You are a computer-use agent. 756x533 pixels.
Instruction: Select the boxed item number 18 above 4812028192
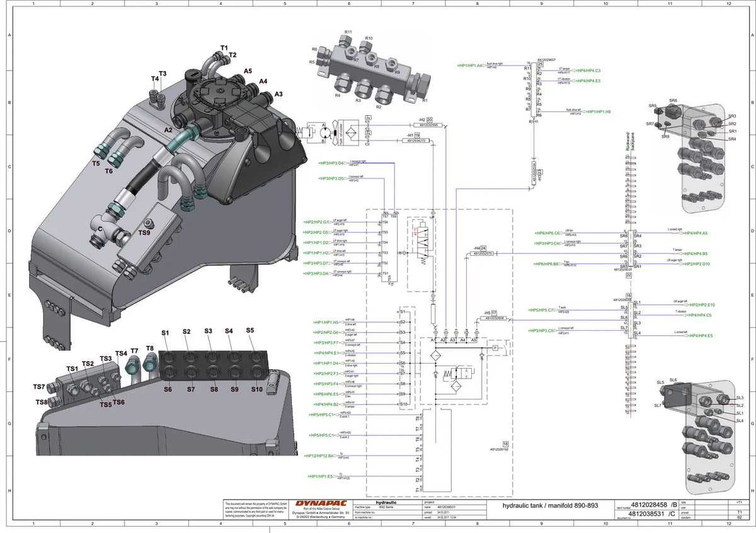click(x=505, y=444)
